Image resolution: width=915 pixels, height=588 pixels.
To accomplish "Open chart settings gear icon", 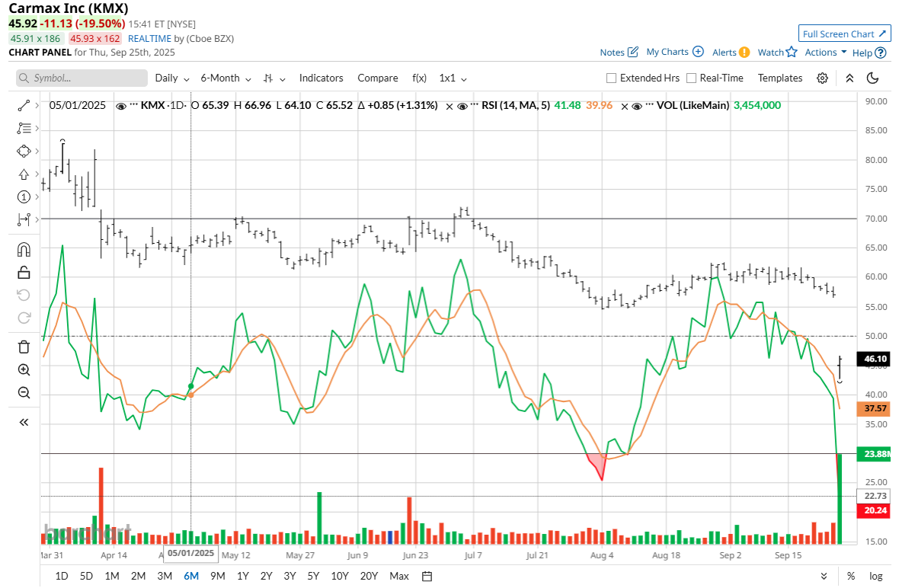I will coord(822,78).
